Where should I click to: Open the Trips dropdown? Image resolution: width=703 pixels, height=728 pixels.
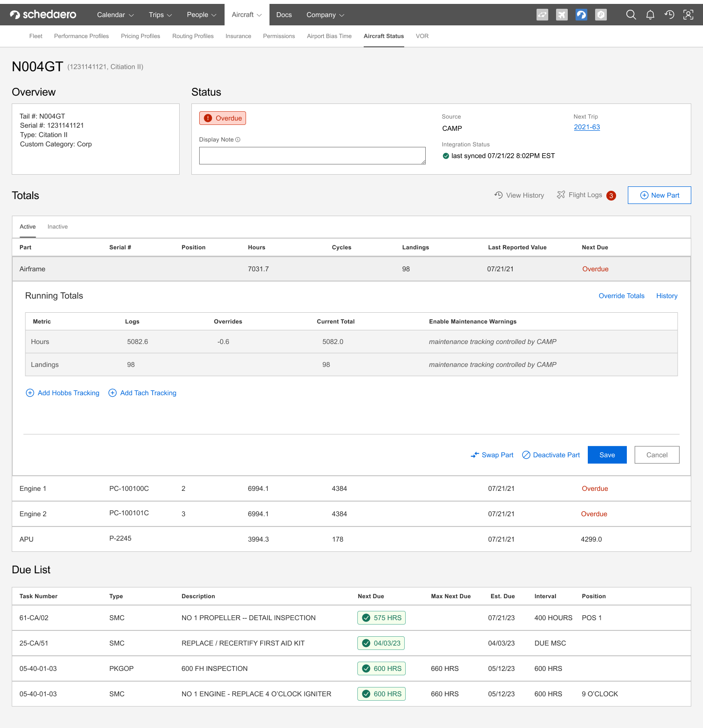tap(160, 15)
